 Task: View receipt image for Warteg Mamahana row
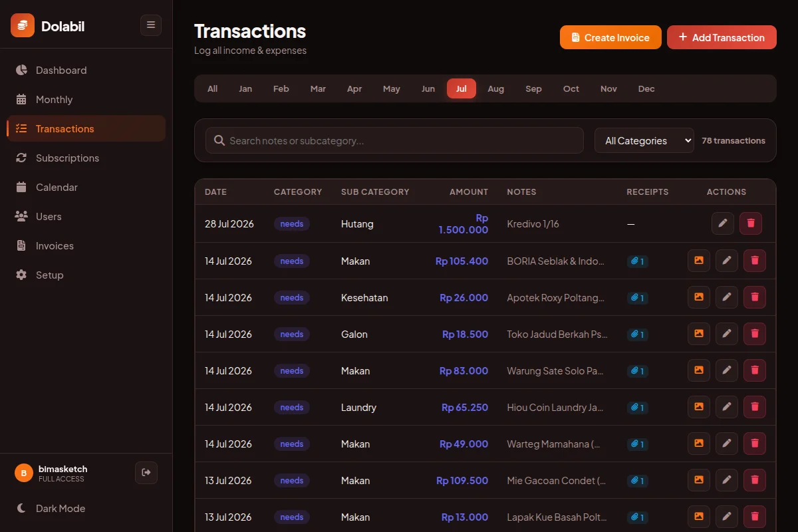tap(699, 444)
